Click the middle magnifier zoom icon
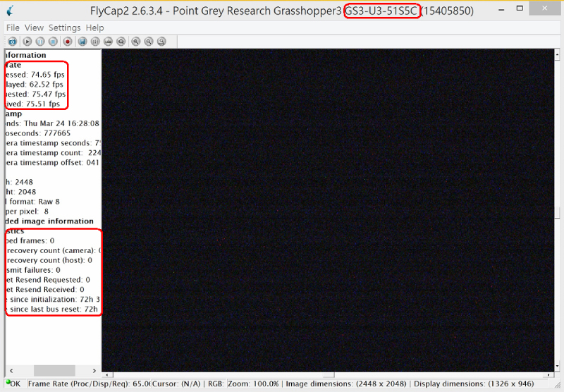The image size is (564, 392). click(149, 42)
